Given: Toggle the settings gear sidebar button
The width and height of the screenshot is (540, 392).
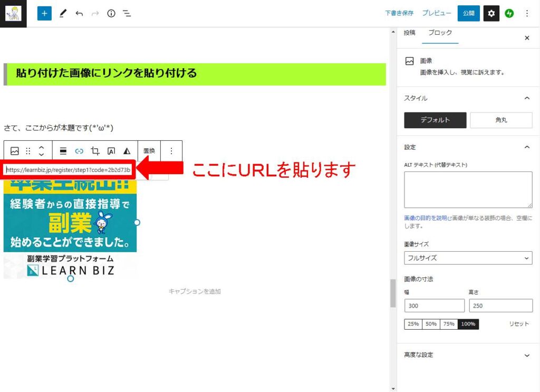Looking at the screenshot, I should (x=491, y=14).
